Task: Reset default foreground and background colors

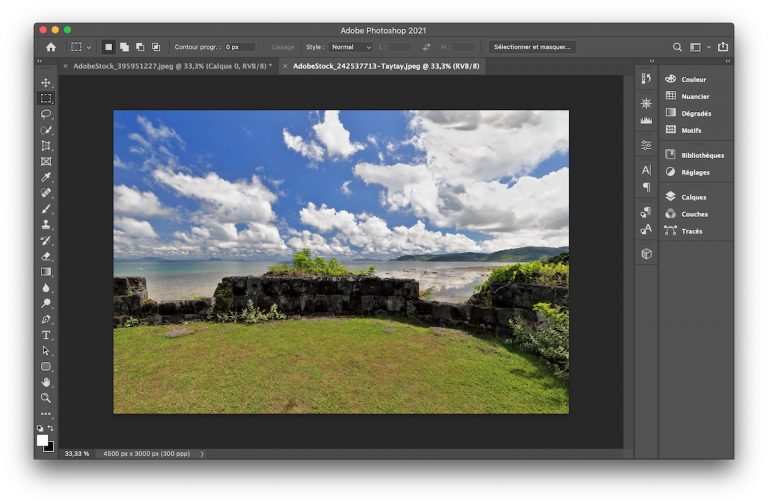Action: (x=40, y=428)
